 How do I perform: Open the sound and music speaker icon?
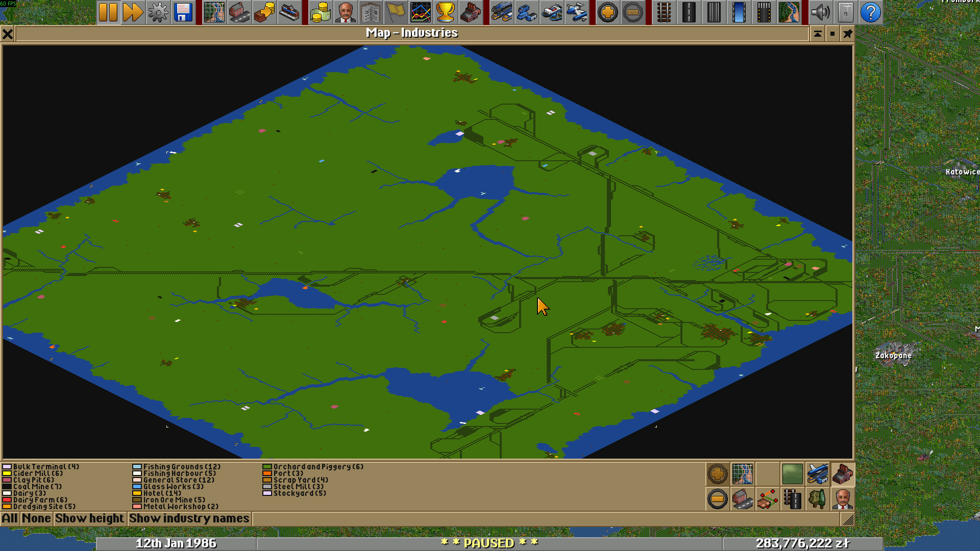820,12
